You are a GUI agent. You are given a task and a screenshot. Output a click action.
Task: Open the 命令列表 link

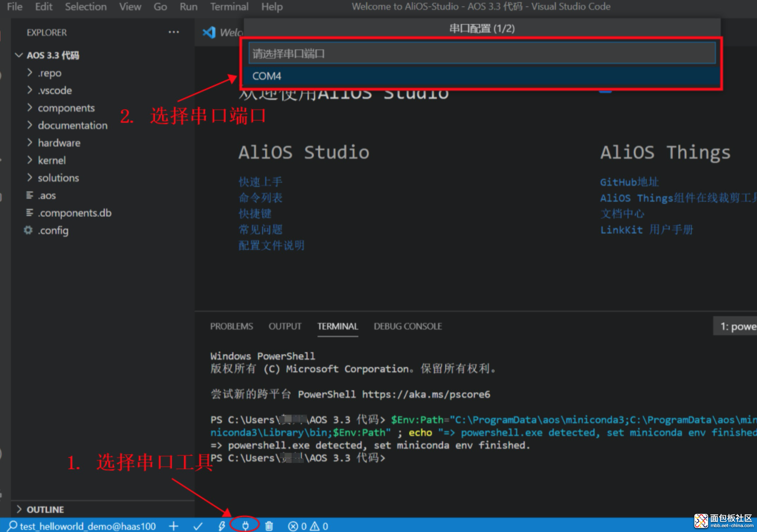click(x=261, y=198)
